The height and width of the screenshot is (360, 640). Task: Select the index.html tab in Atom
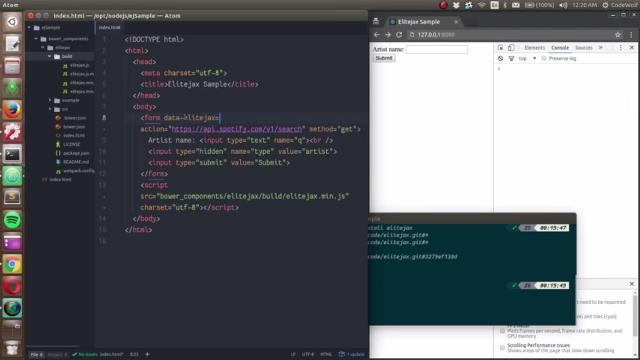[x=109, y=27]
